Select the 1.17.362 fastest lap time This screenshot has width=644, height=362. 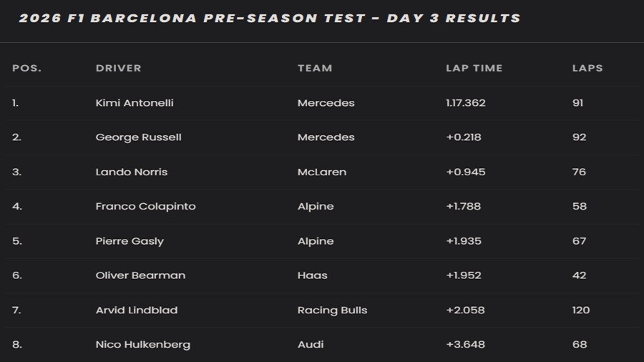click(466, 103)
